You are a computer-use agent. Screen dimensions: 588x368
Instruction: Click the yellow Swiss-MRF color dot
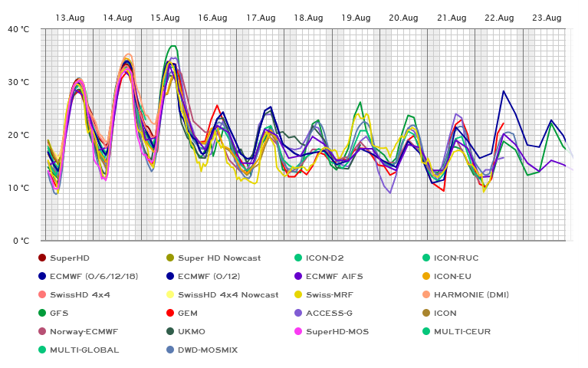298,294
